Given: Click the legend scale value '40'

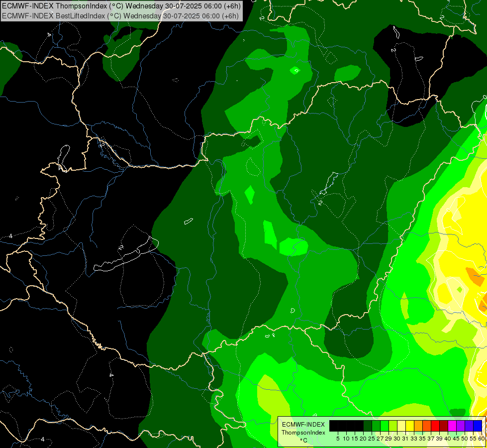Looking at the screenshot, I should [448, 439].
